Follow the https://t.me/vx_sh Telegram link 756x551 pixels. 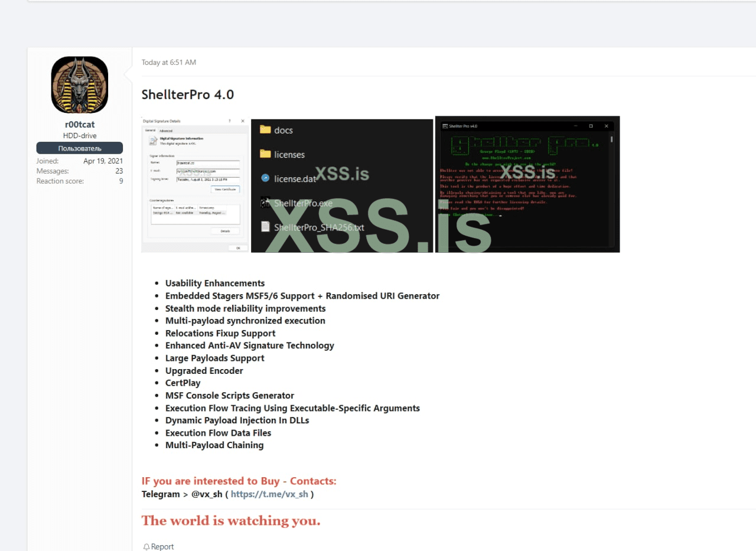[269, 494]
